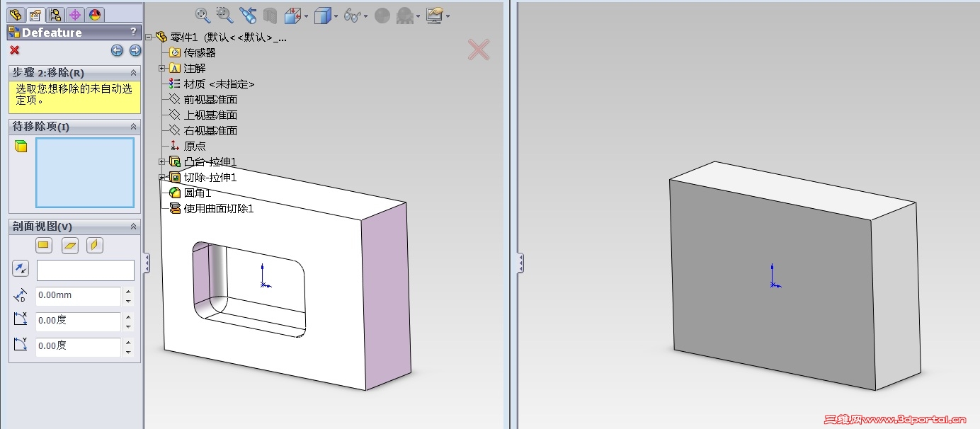Viewport: 980px width, 429px height.
Task: Collapse the 步骤 2:移除 section
Action: (133, 73)
